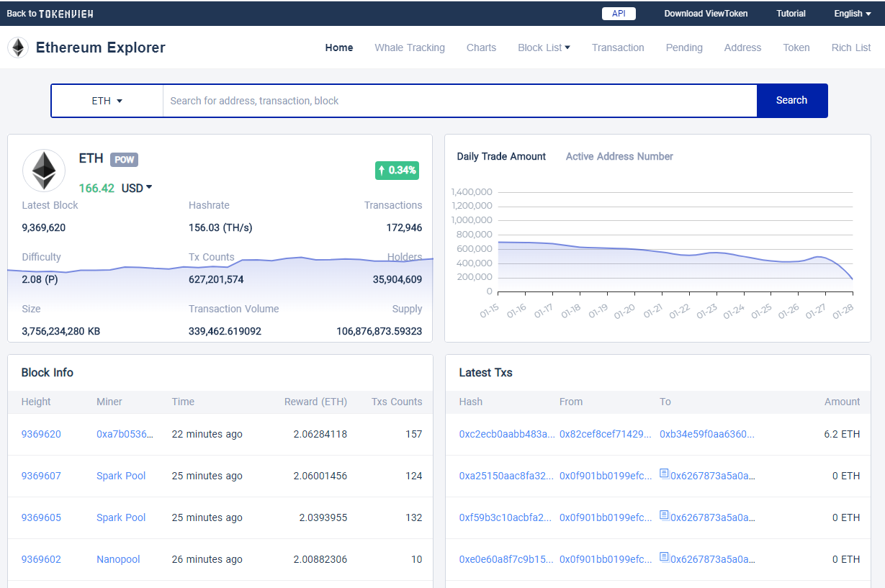Click the POW badge next to ETH
885x588 pixels.
[x=124, y=160]
